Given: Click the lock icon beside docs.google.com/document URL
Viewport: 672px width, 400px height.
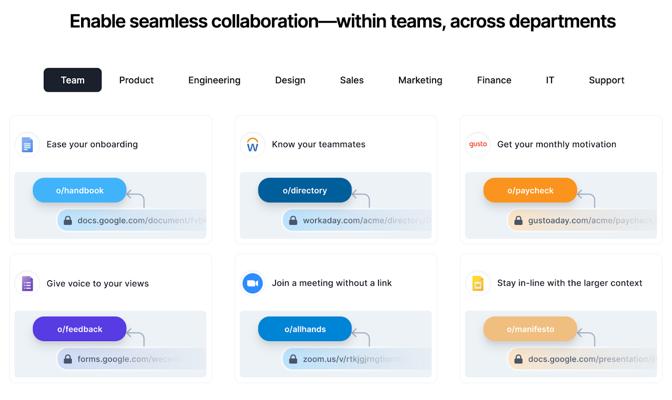Looking at the screenshot, I should click(x=68, y=220).
